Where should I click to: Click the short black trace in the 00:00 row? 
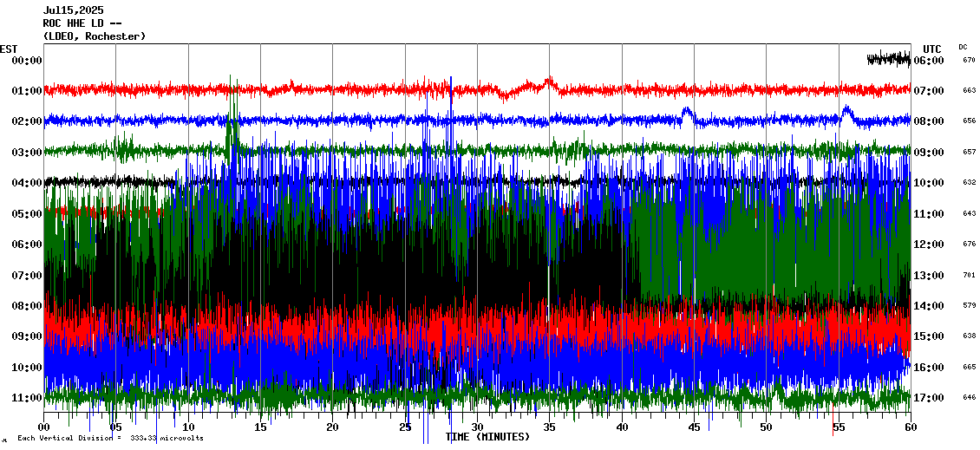point(888,59)
